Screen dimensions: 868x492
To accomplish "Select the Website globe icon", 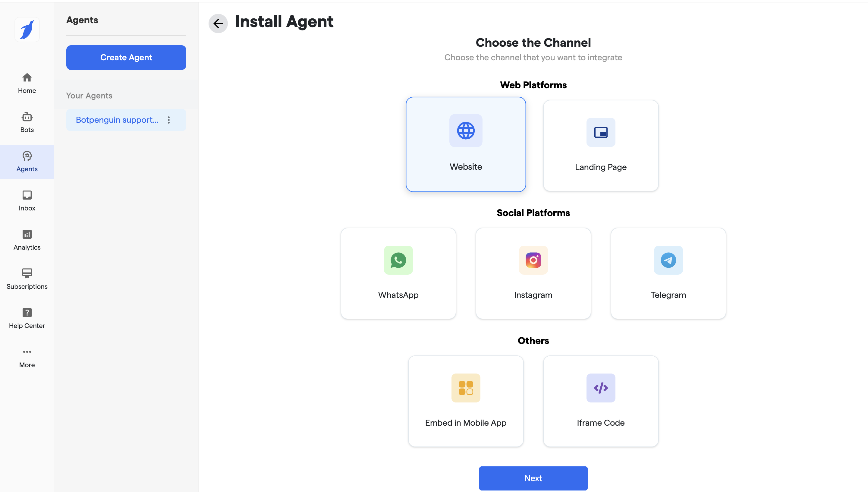I will (x=465, y=131).
